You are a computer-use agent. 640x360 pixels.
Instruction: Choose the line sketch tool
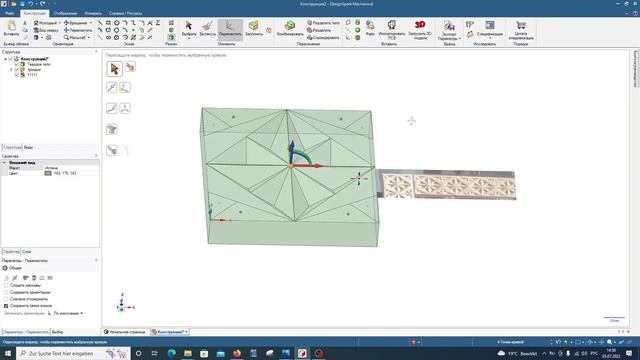pyautogui.click(x=100, y=23)
